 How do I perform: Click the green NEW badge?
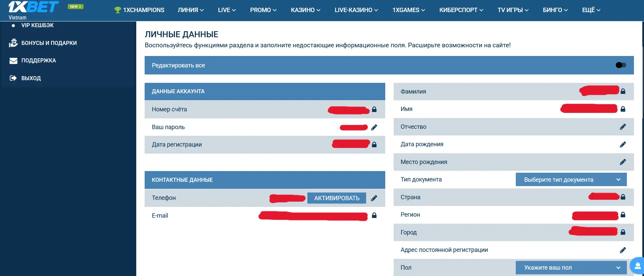pyautogui.click(x=76, y=6)
